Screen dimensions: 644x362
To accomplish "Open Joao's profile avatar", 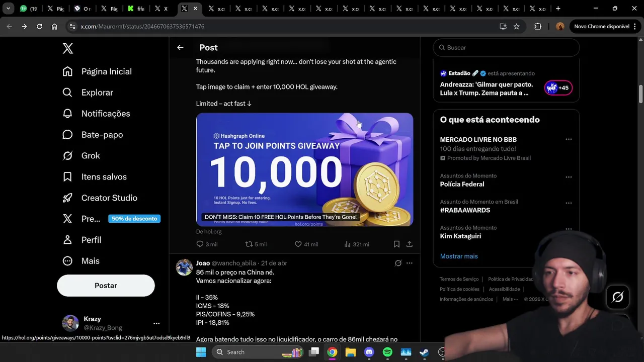I will point(184,267).
